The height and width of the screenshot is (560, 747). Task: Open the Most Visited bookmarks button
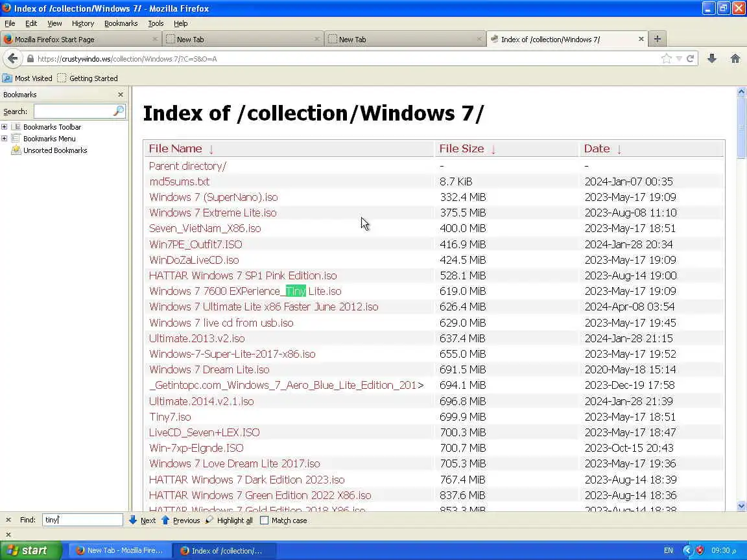pyautogui.click(x=28, y=78)
